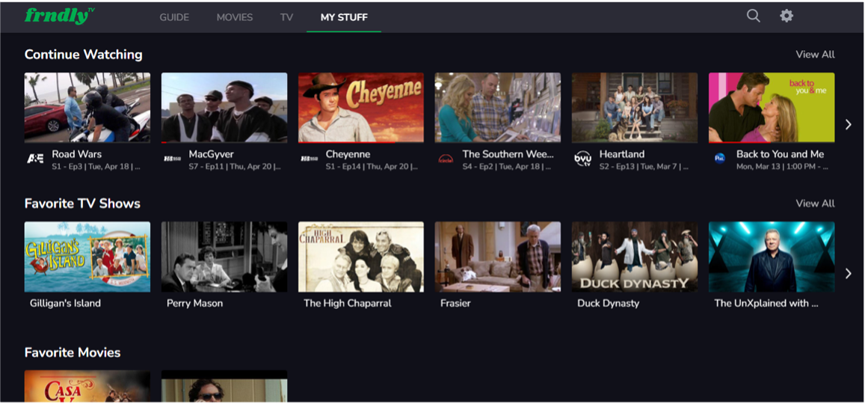The width and height of the screenshot is (868, 404).
Task: Open the Road Wars thumbnail
Action: coord(87,108)
